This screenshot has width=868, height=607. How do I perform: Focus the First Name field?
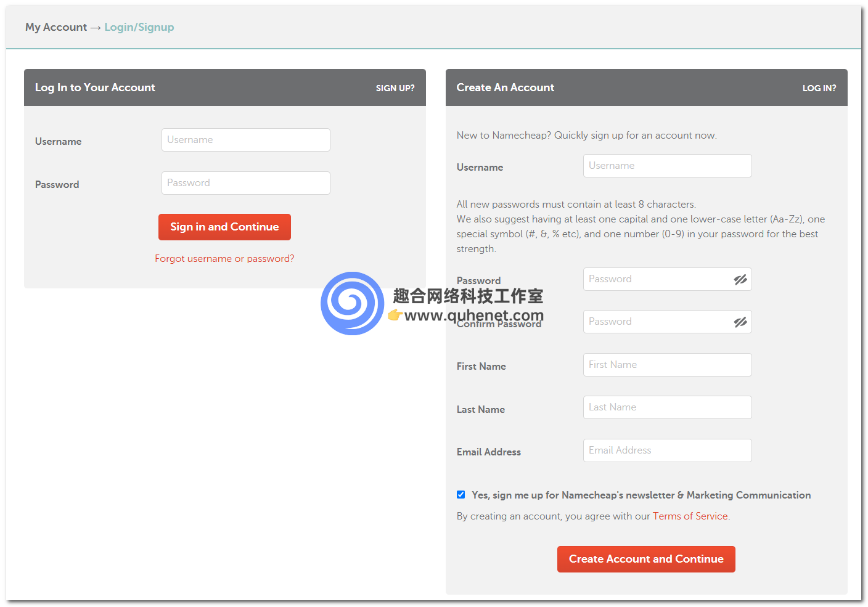[x=668, y=365]
